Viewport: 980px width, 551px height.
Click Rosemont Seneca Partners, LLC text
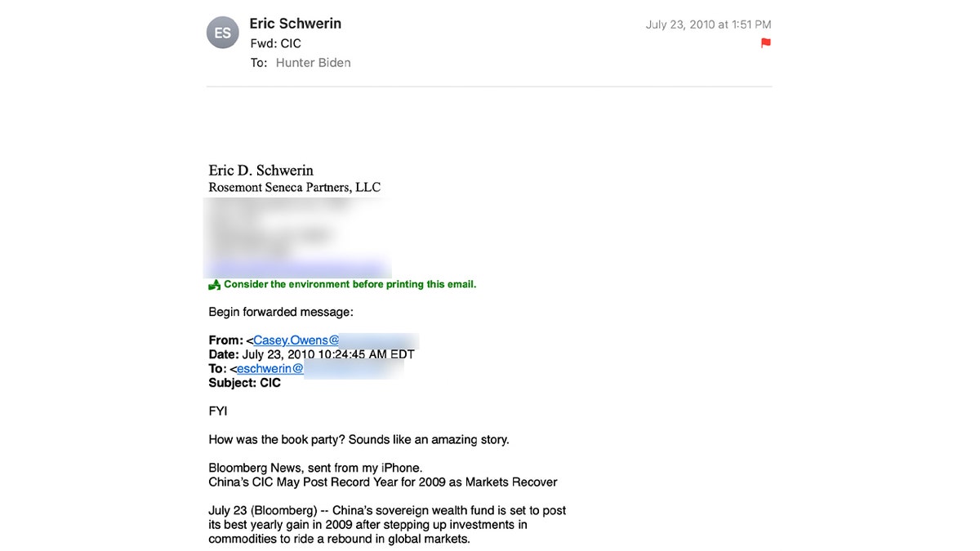(x=295, y=188)
